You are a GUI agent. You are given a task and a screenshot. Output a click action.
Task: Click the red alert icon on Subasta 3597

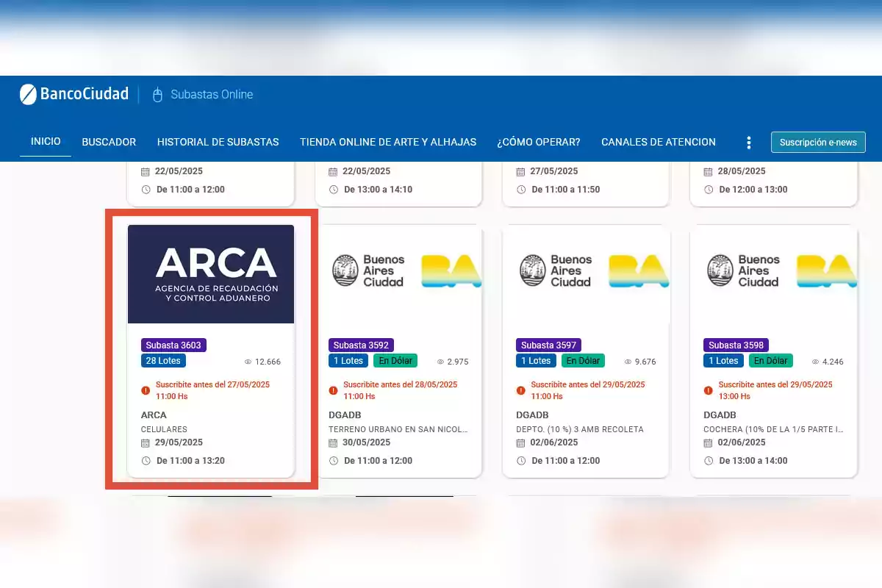(x=521, y=390)
